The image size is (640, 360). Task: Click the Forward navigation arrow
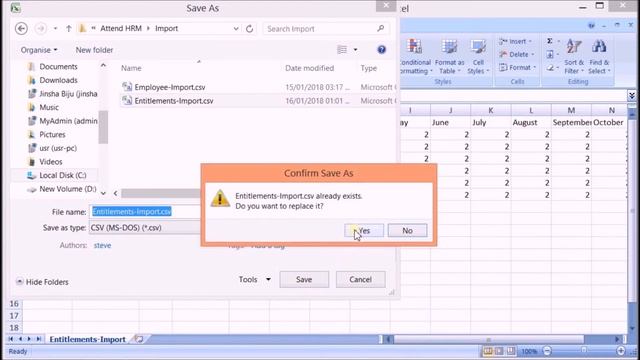(x=40, y=29)
